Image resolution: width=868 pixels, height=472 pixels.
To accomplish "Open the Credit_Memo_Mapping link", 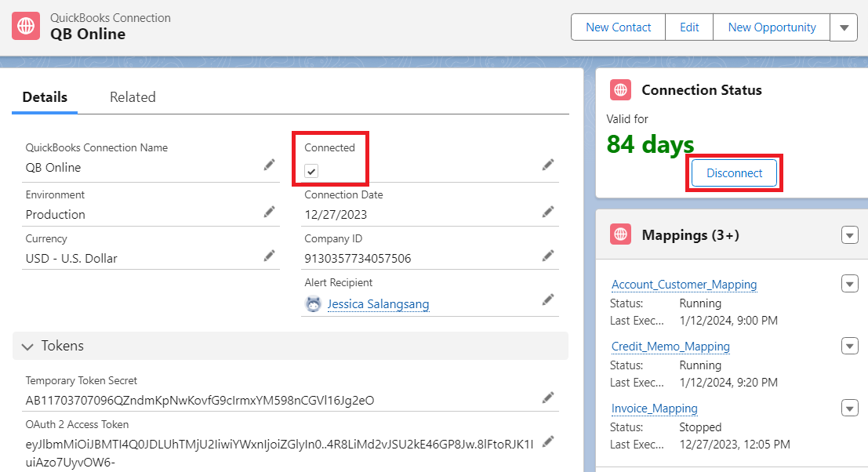I will click(670, 347).
